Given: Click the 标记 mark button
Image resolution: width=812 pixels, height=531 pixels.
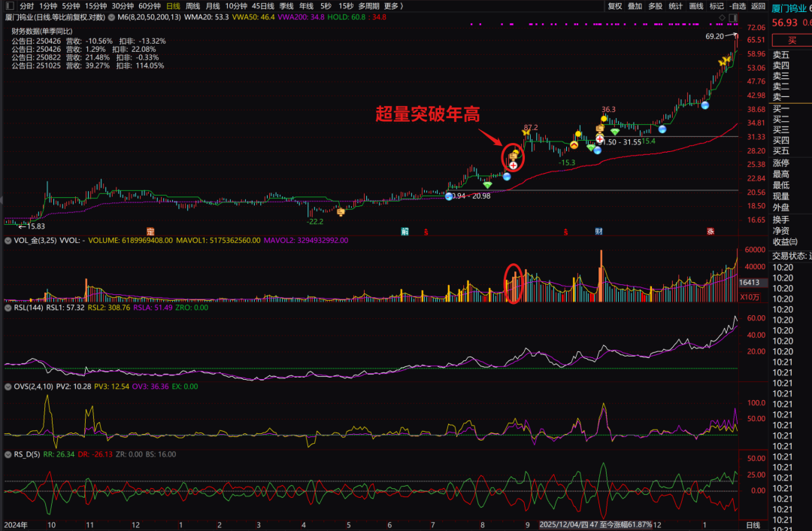Looking at the screenshot, I should [x=717, y=6].
